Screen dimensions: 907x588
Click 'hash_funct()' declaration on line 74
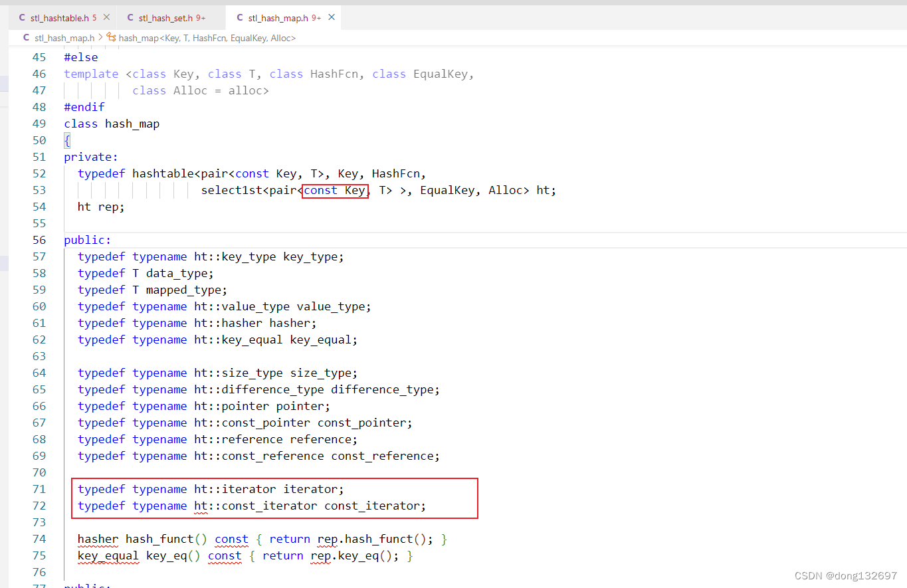(x=167, y=539)
